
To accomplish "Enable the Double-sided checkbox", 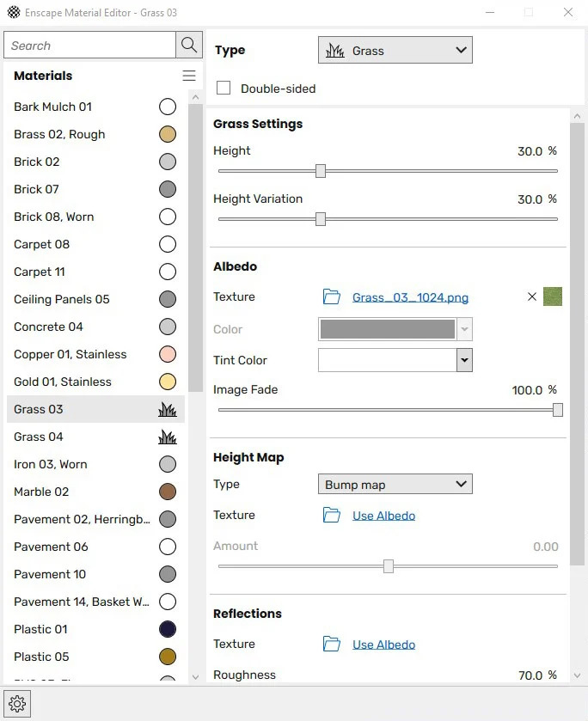I will [x=224, y=88].
